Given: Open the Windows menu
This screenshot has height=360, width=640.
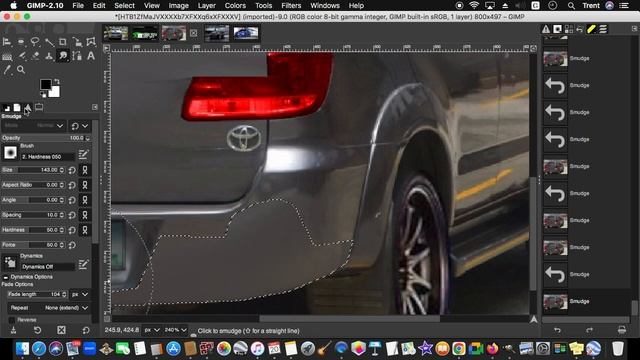Looking at the screenshot, I should [x=325, y=6].
